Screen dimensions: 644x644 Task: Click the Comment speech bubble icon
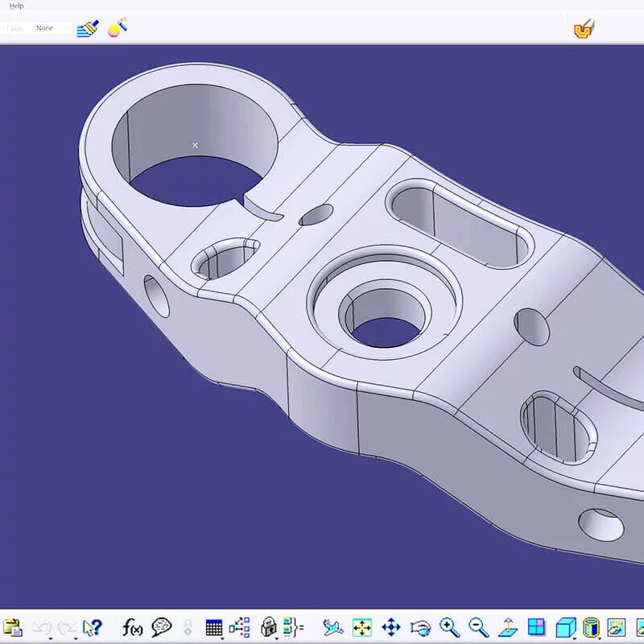(161, 627)
